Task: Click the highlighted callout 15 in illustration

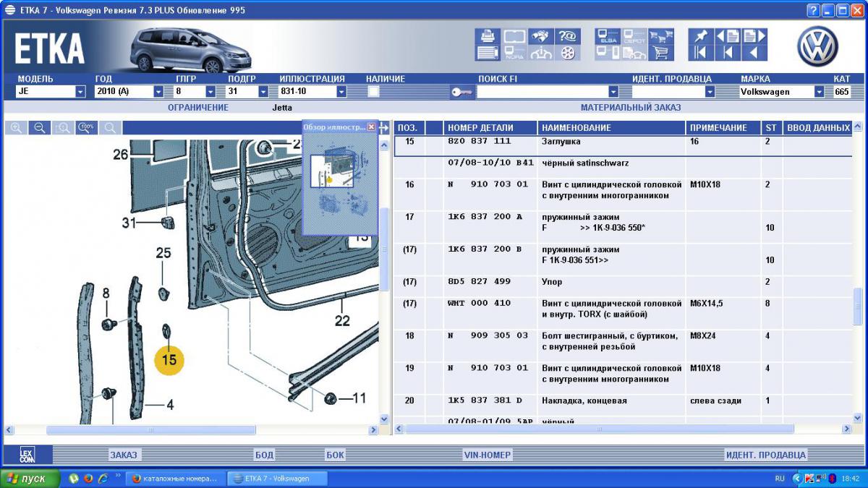Action: [x=169, y=359]
